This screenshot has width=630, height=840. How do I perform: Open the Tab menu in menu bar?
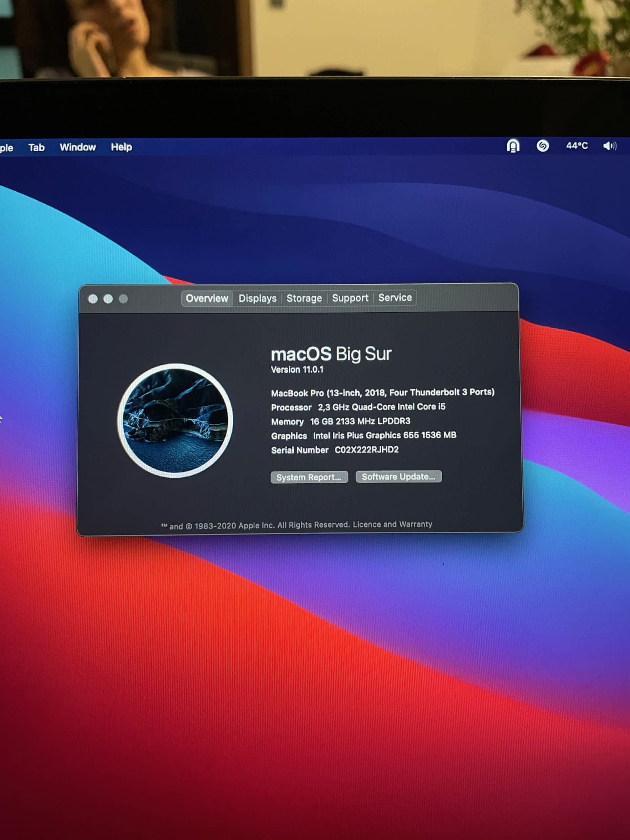point(36,147)
